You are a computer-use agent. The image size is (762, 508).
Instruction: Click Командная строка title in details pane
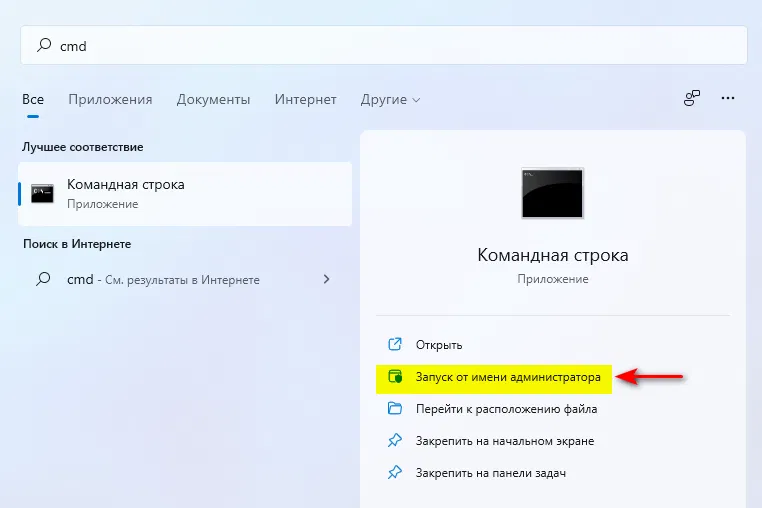coord(553,255)
